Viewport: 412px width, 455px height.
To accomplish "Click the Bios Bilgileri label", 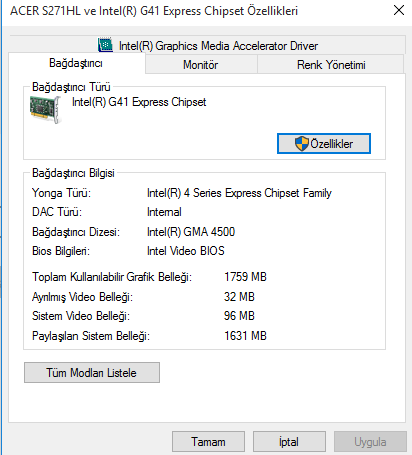I will [x=61, y=251].
